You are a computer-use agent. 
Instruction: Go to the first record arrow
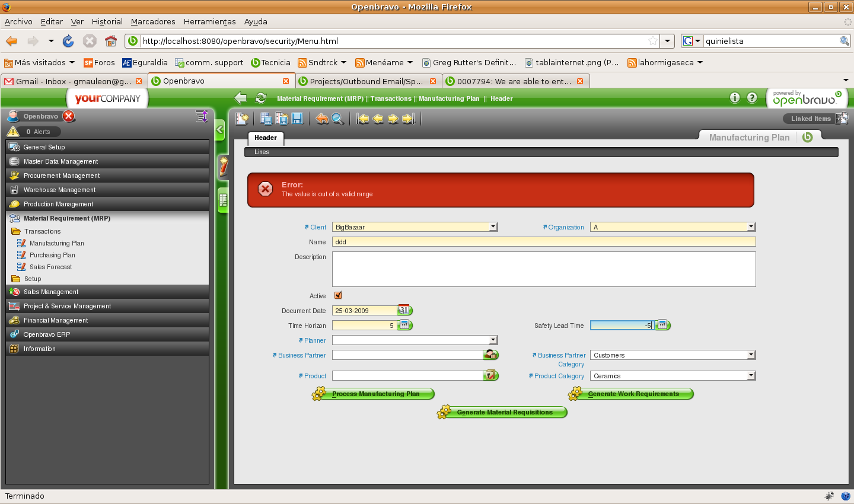(x=363, y=119)
